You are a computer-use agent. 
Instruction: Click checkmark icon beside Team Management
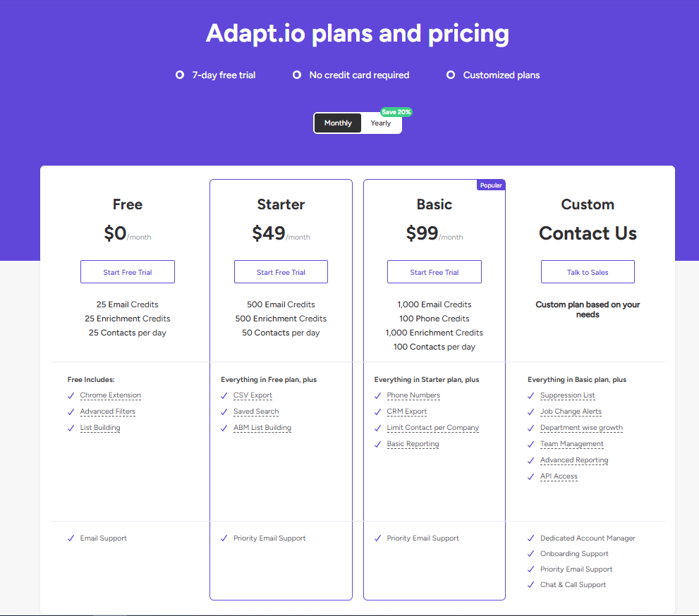point(531,444)
